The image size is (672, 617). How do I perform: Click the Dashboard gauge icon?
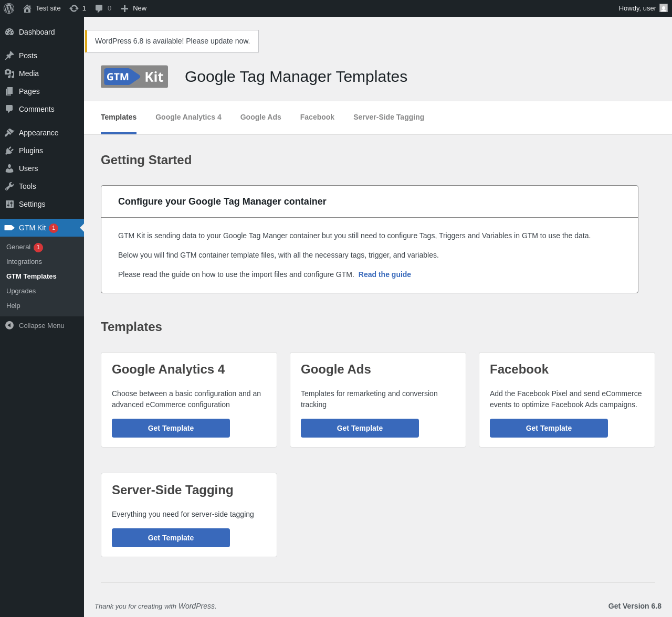pyautogui.click(x=9, y=32)
